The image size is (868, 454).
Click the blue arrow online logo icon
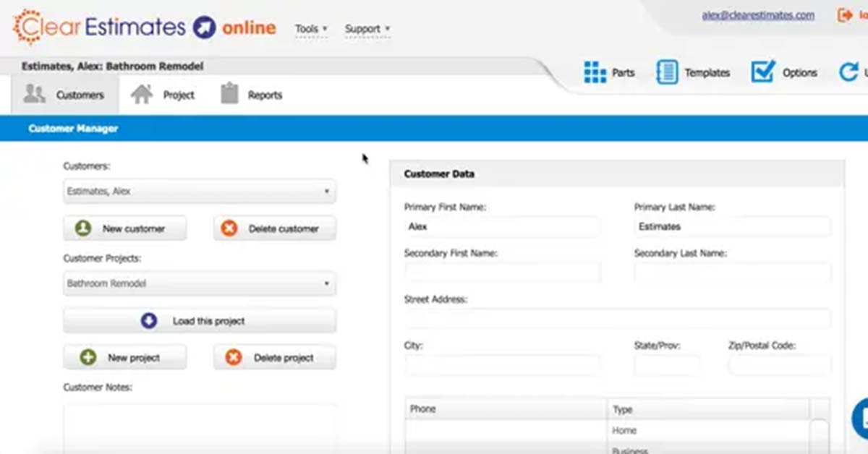(205, 27)
